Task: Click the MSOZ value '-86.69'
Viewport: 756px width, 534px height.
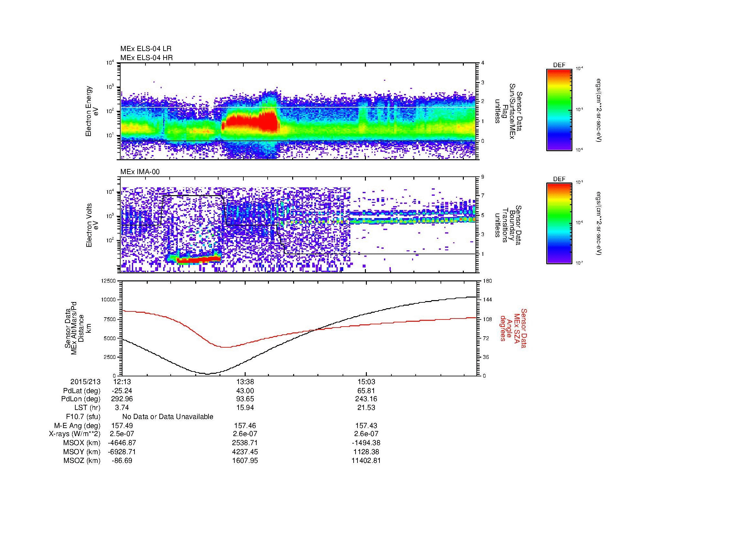Action: tap(122, 461)
